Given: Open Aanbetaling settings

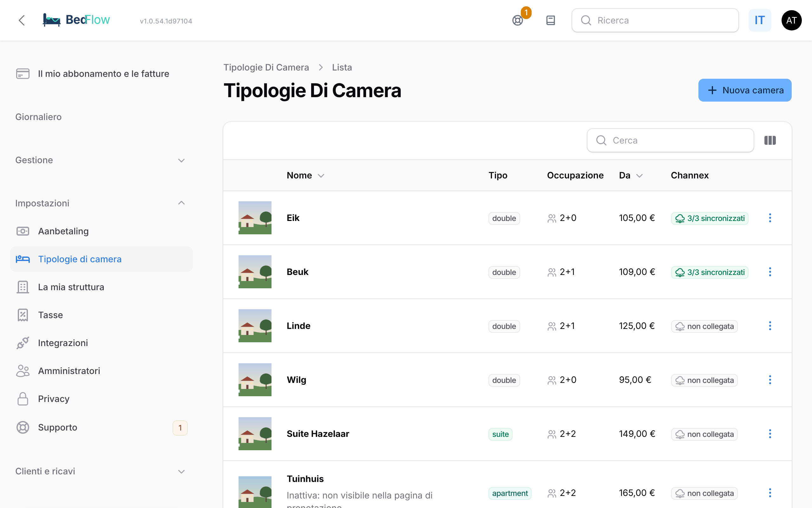Looking at the screenshot, I should click(x=101, y=231).
